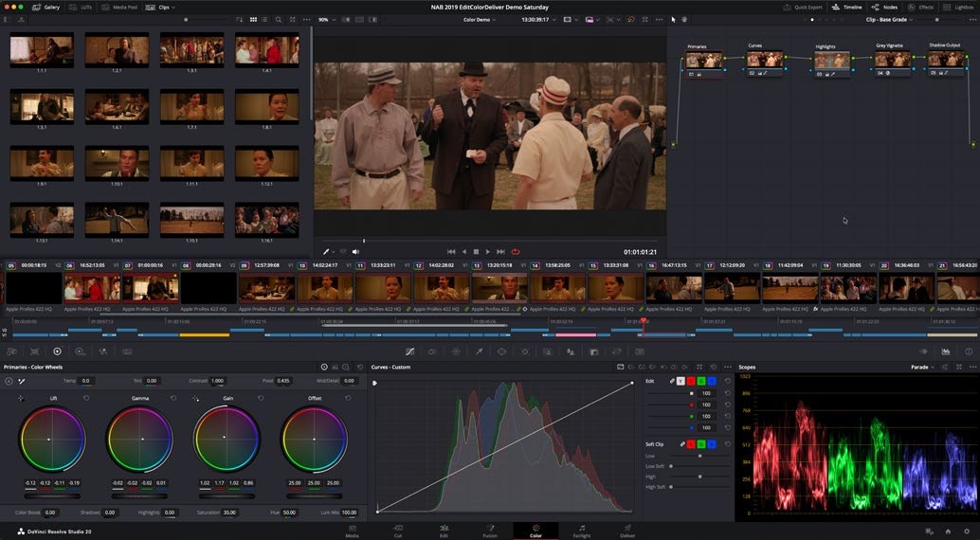The width and height of the screenshot is (980, 540).
Task: Adjust the Gamma master wheel slider
Action: pos(139,496)
